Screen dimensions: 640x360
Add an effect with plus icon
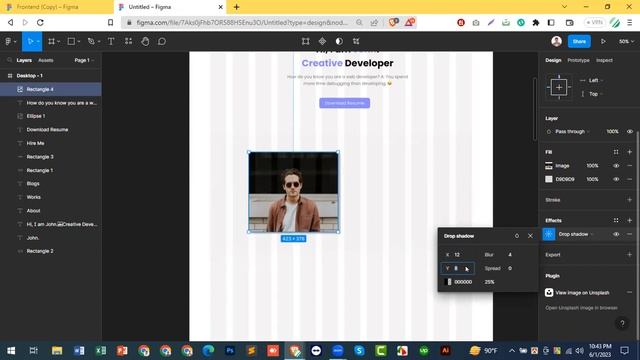click(x=629, y=220)
